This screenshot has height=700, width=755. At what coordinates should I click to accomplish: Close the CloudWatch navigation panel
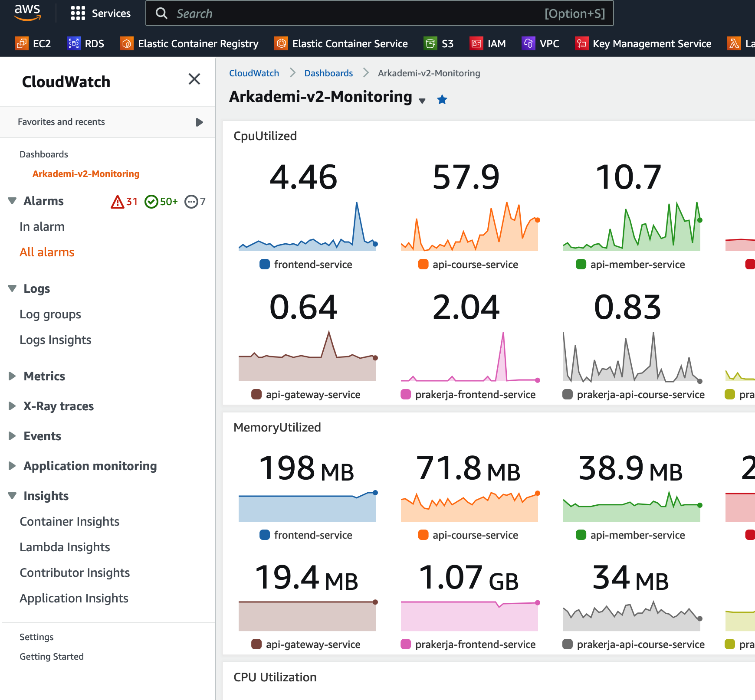[194, 79]
